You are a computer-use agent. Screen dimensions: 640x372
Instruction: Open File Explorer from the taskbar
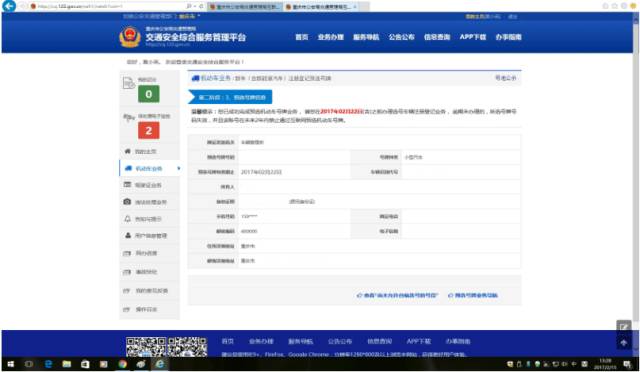(x=67, y=364)
